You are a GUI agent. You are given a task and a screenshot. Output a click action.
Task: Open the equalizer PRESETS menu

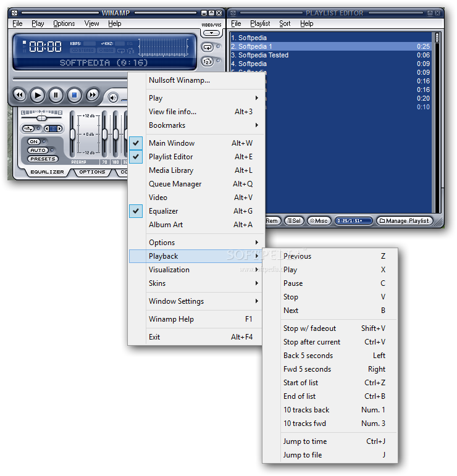(43, 159)
